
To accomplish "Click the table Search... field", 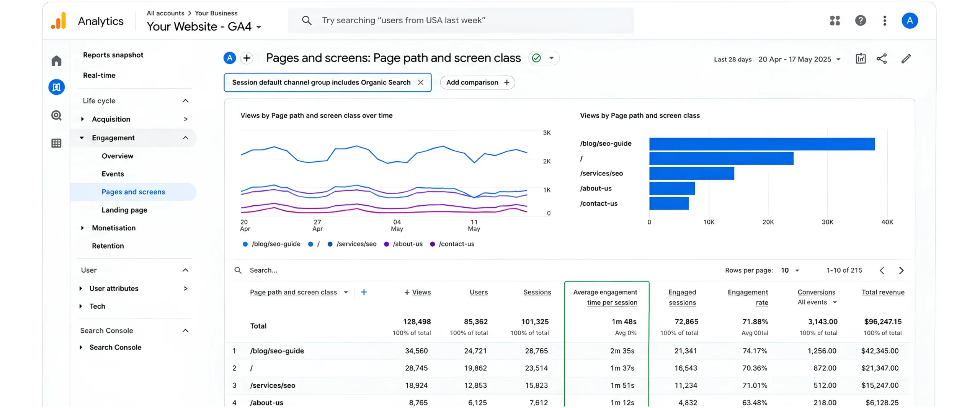I will tap(263, 270).
